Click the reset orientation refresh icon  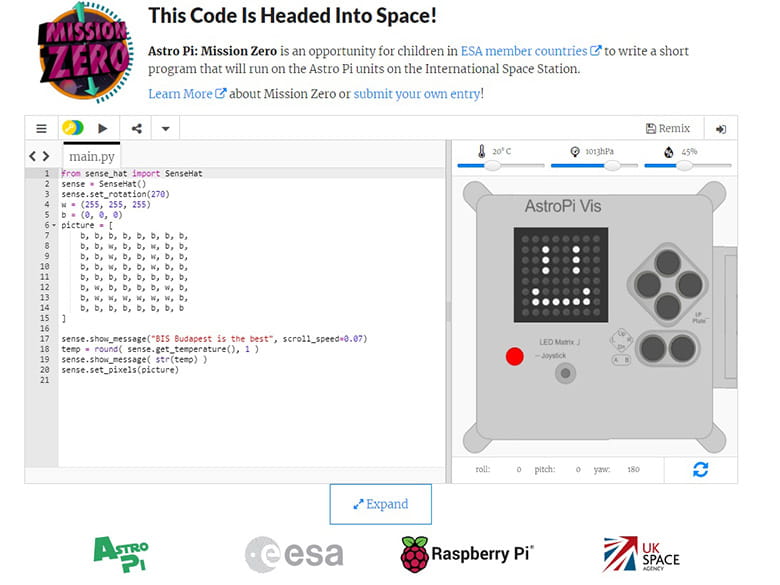click(700, 469)
